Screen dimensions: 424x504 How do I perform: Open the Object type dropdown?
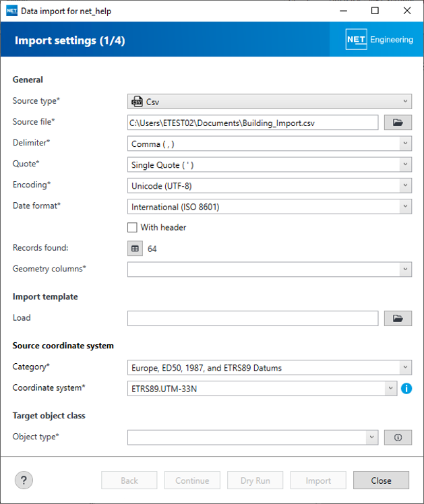pos(253,437)
